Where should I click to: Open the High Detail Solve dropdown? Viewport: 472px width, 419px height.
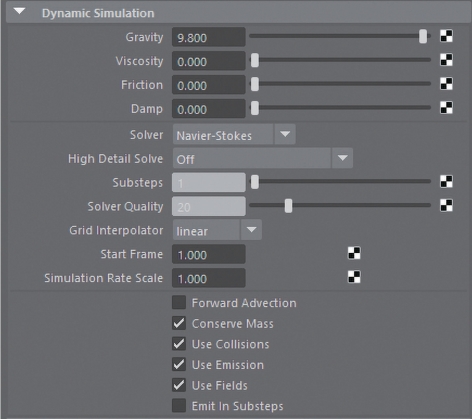pos(263,158)
